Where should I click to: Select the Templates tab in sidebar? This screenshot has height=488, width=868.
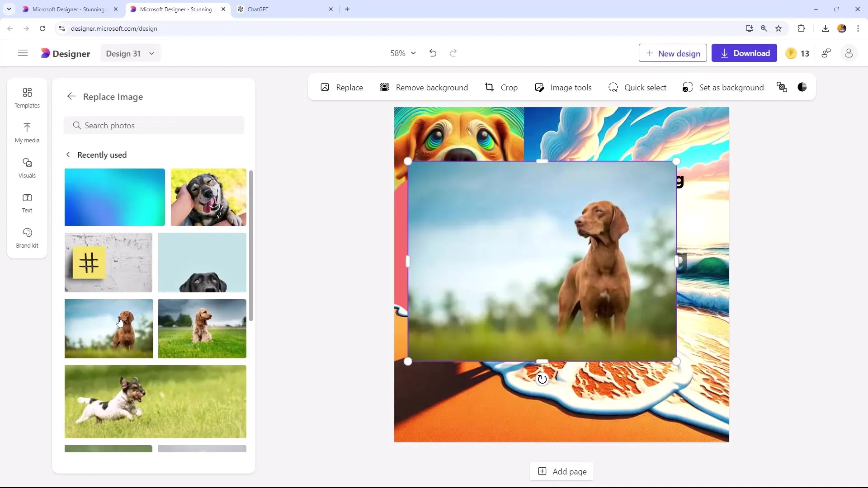tap(27, 97)
